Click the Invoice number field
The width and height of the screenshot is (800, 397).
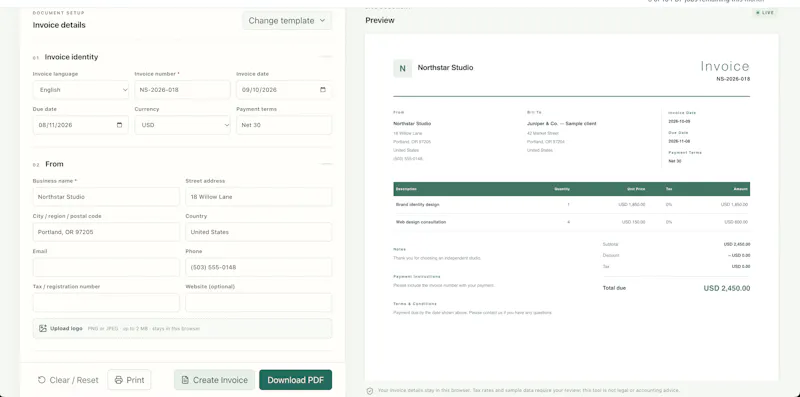(183, 90)
